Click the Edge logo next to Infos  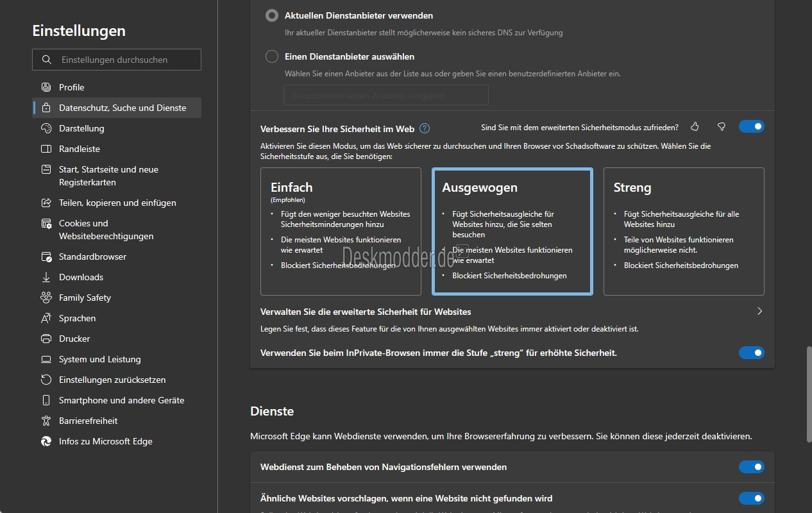[46, 441]
